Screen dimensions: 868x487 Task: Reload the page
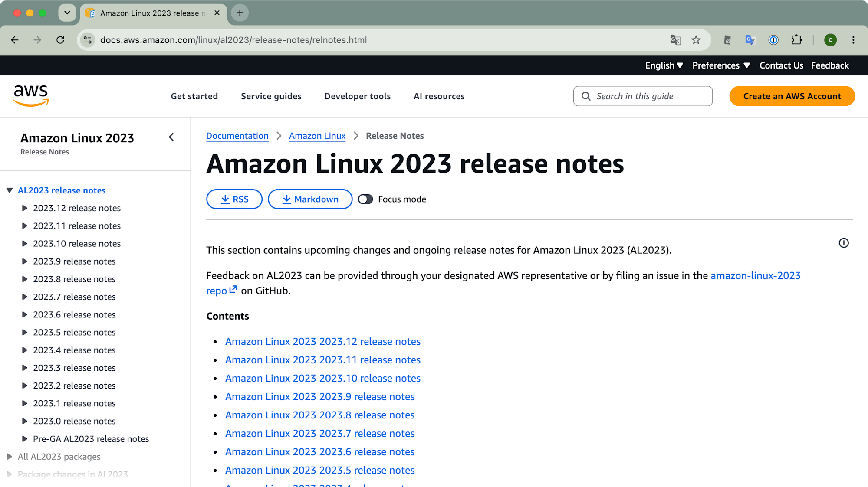(60, 40)
